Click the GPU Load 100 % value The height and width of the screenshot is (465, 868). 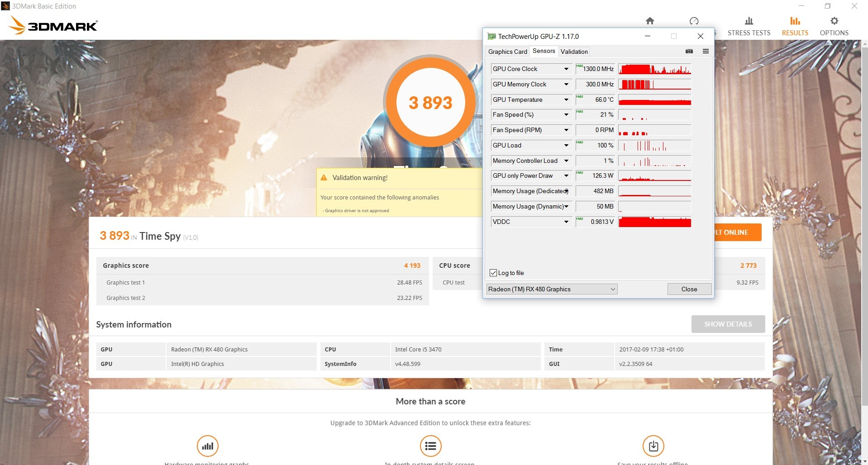[595, 145]
